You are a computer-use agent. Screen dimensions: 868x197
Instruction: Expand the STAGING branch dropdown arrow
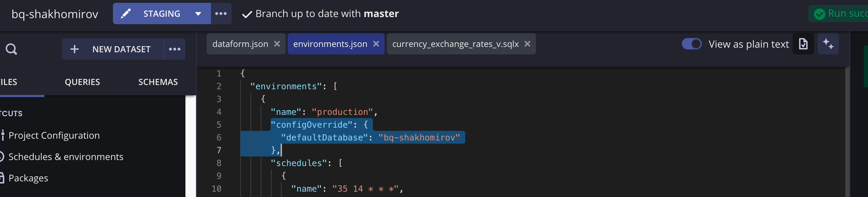pos(198,14)
